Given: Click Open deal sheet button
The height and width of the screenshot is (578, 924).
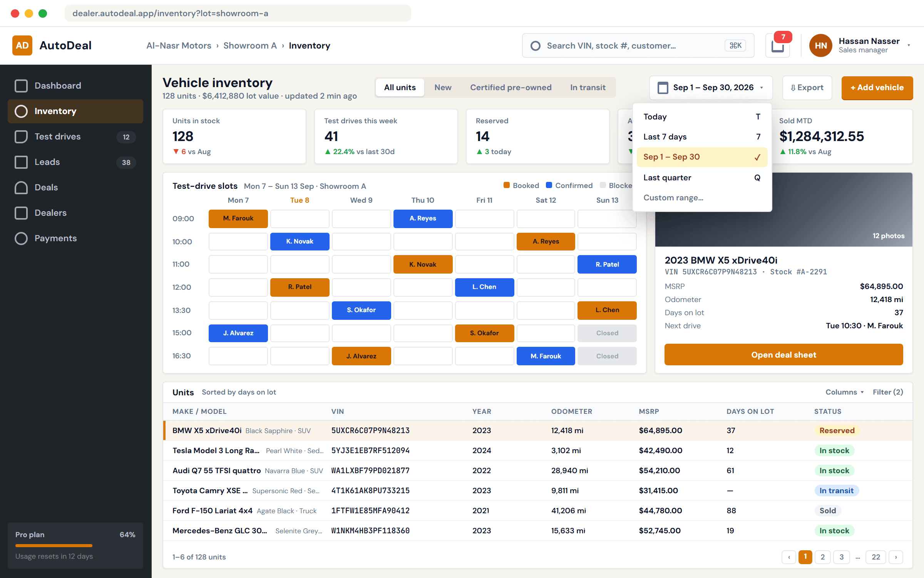Looking at the screenshot, I should (x=783, y=355).
